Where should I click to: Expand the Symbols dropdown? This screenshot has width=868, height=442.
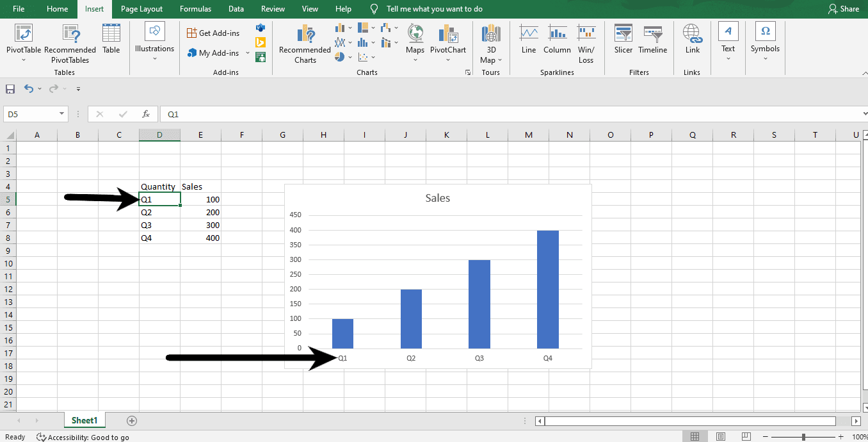(765, 42)
